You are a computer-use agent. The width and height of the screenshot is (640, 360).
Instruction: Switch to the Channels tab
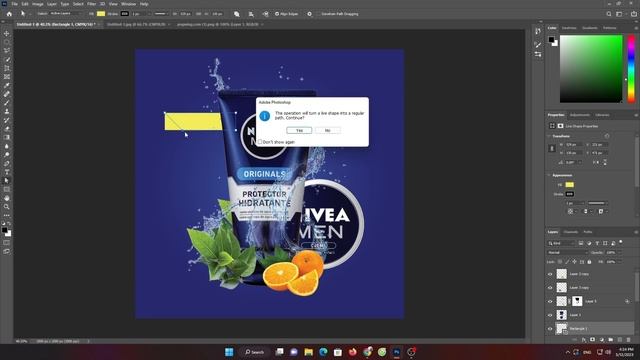click(571, 232)
